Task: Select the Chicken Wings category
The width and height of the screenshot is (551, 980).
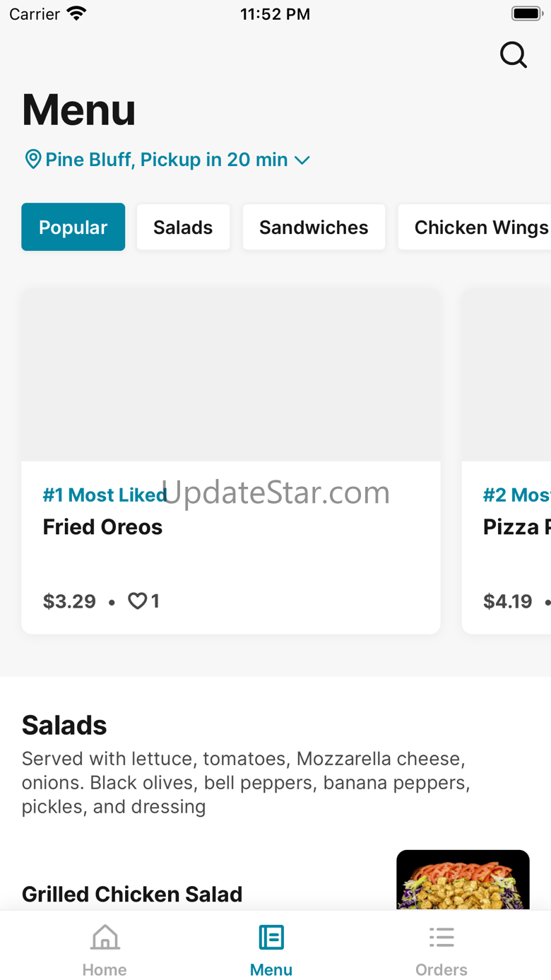Action: point(475,227)
